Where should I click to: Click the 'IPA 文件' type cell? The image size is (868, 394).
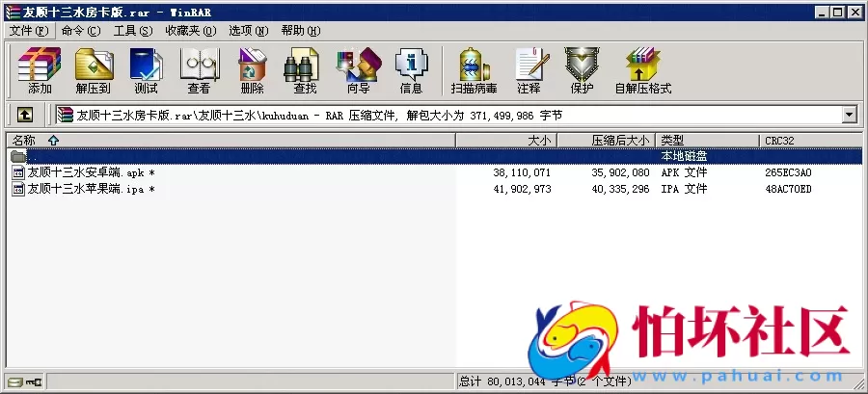[x=684, y=189]
